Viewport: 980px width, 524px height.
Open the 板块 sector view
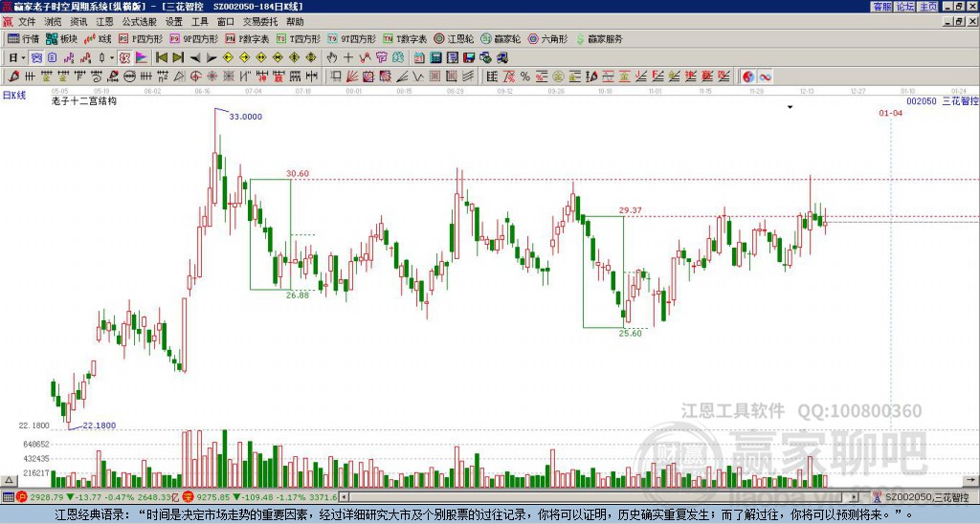[x=61, y=38]
